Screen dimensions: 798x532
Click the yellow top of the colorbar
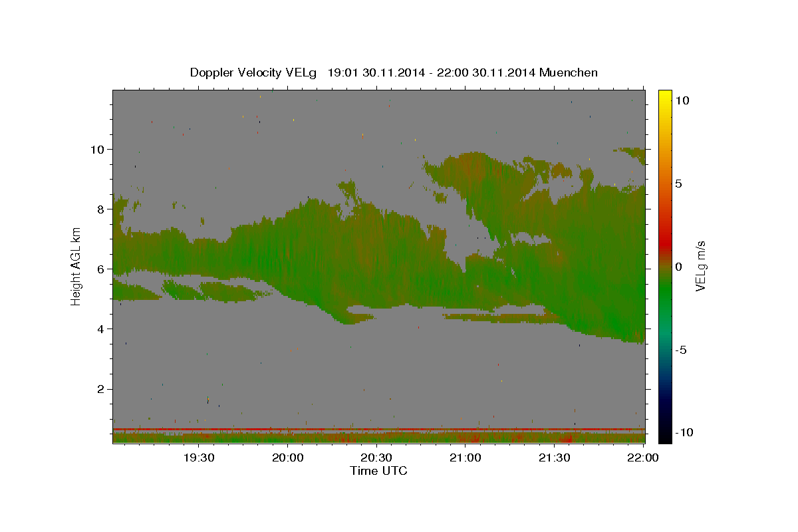(665, 94)
